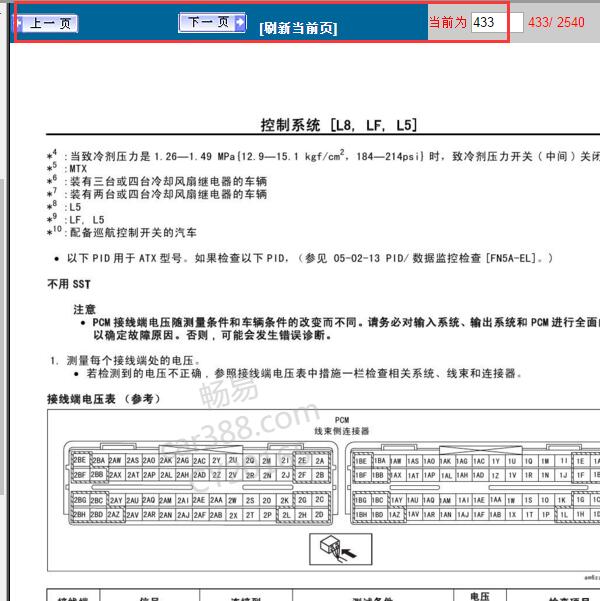Click terminal 2BE in the PCM connector
Image resolution: width=600 pixels, height=601 pixels.
(x=80, y=460)
